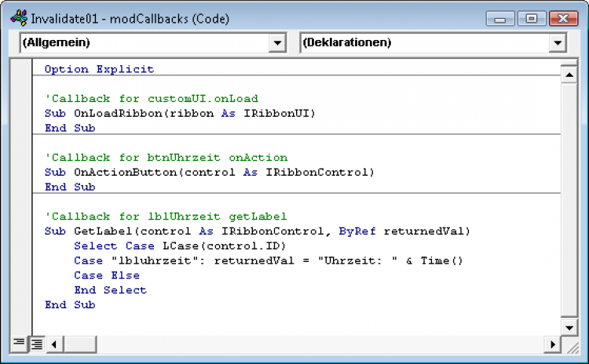The width and height of the screenshot is (589, 364).
Task: Click the horizontal scrollbar thumb
Action: click(77, 344)
